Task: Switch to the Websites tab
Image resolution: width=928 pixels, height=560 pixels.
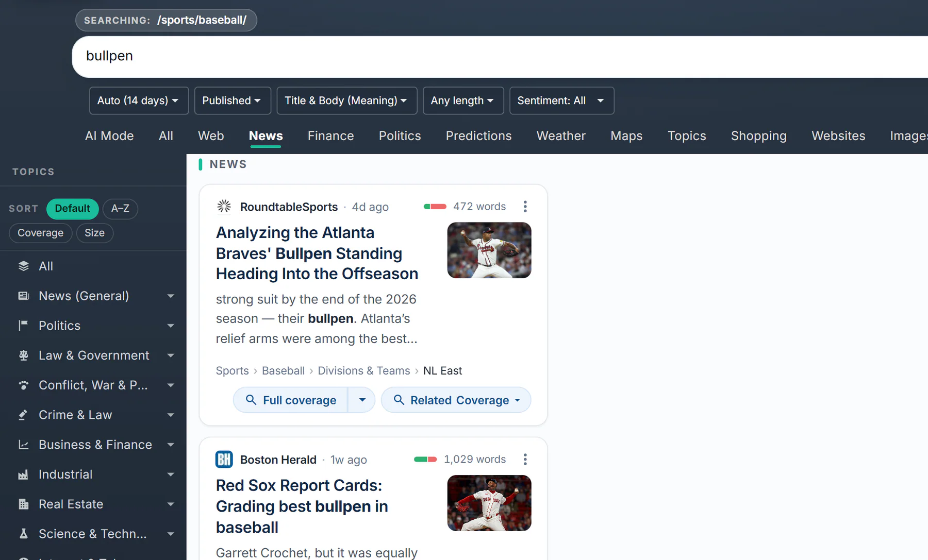Action: pos(838,135)
